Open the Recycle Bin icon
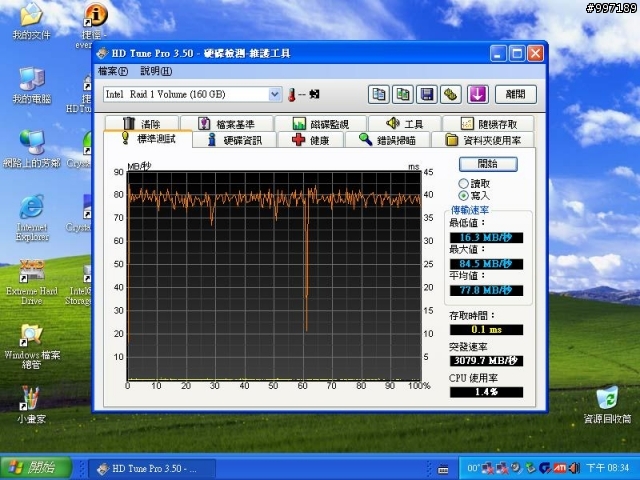640x480 pixels. click(x=607, y=405)
